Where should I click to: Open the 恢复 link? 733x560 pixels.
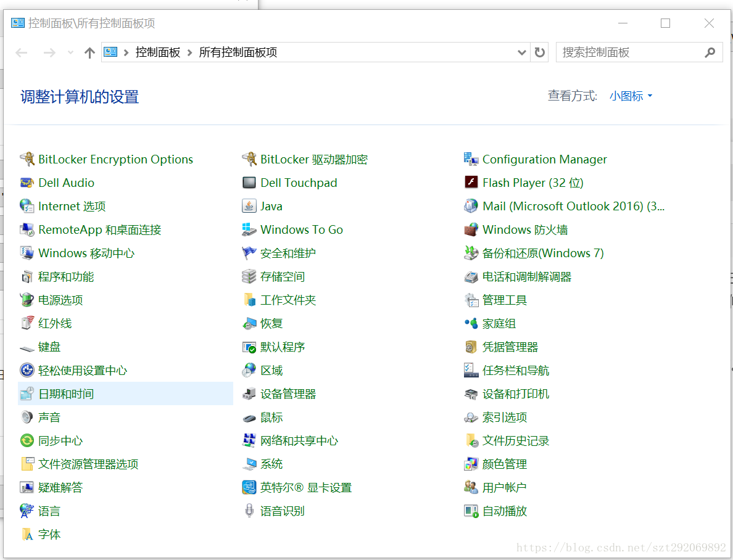point(271,323)
